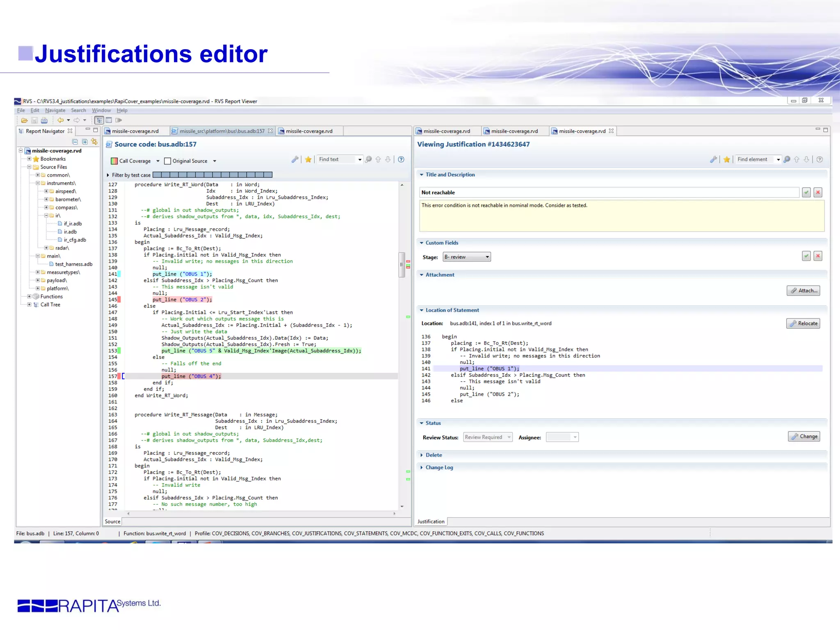Toggle the Call Coverage color box
This screenshot has height=630, width=840.
pos(114,161)
